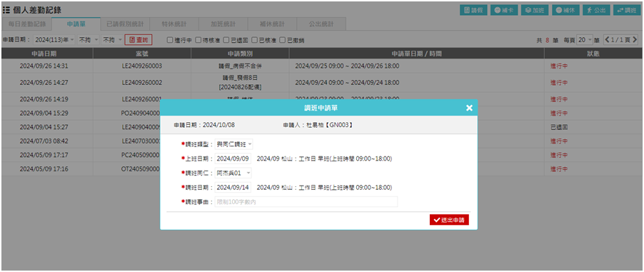Click 2024/09/26 14:31 application date cell
The image size is (644, 272).
44,66
